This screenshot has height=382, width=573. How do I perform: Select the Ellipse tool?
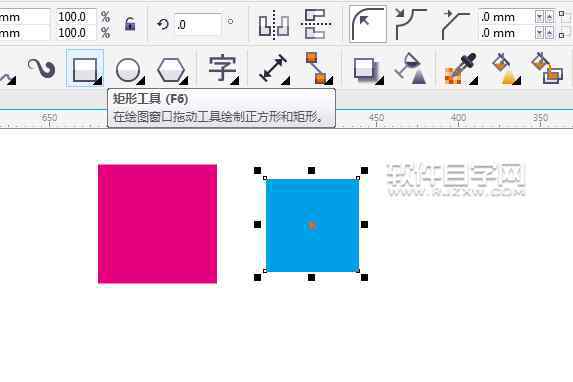(x=128, y=69)
